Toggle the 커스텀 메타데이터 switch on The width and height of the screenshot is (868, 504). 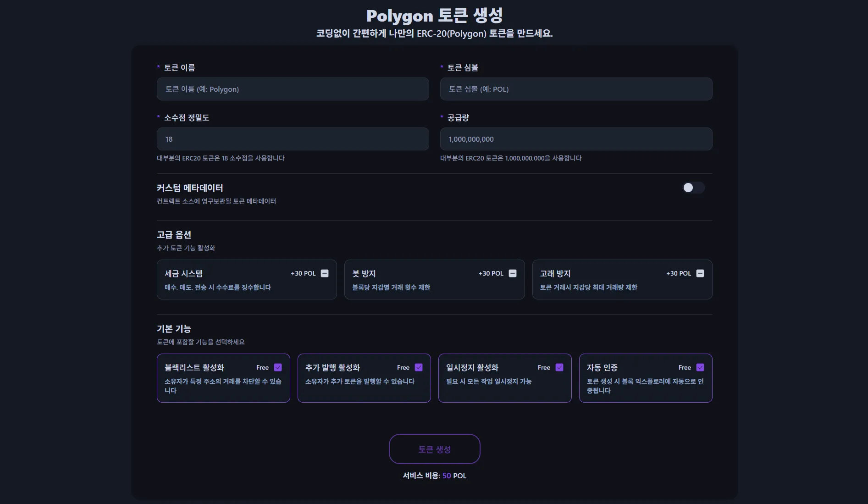pos(693,188)
